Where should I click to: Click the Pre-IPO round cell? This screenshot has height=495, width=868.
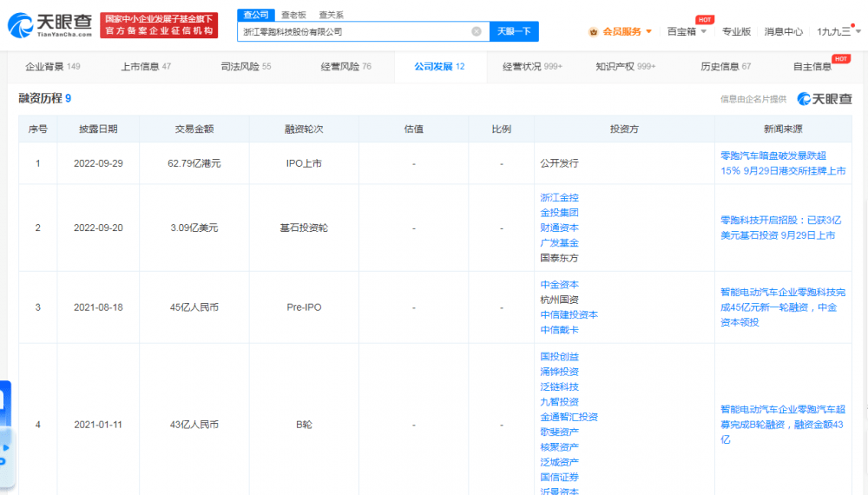tap(304, 307)
